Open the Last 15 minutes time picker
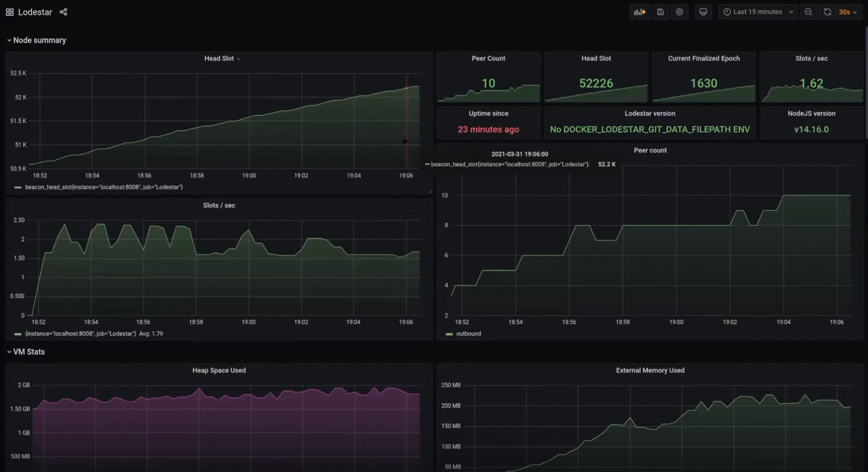The width and height of the screenshot is (868, 472). point(758,12)
